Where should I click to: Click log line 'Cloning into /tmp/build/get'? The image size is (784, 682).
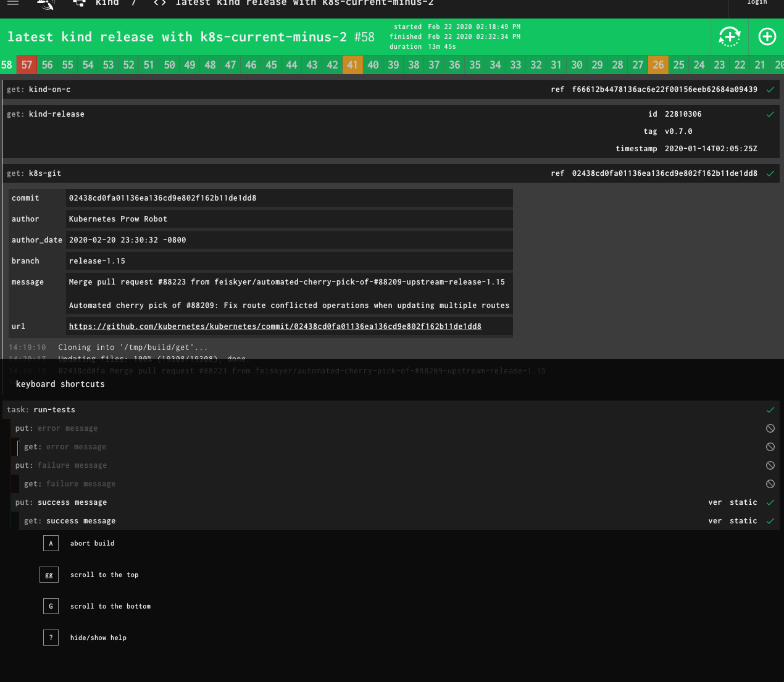(133, 347)
